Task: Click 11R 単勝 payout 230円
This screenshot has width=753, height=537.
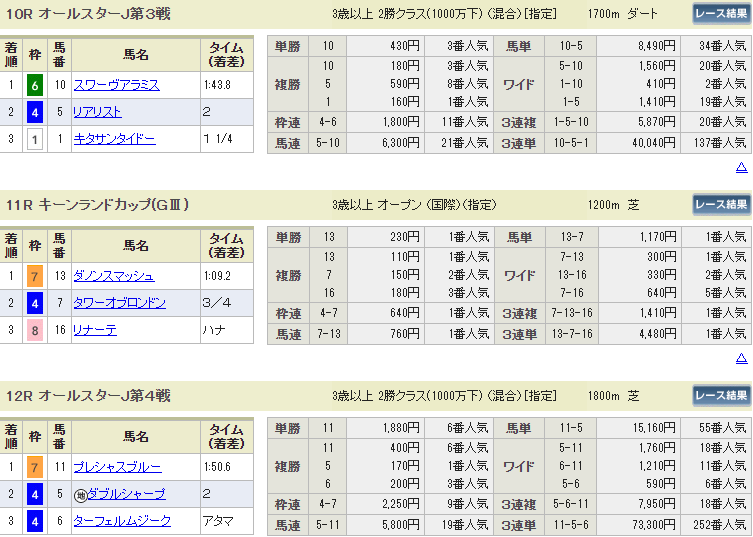Action: (405, 237)
